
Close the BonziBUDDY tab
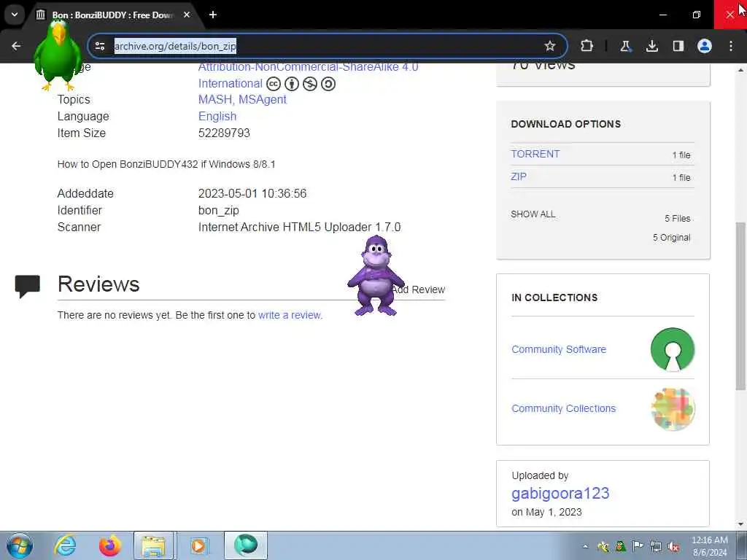coord(187,15)
